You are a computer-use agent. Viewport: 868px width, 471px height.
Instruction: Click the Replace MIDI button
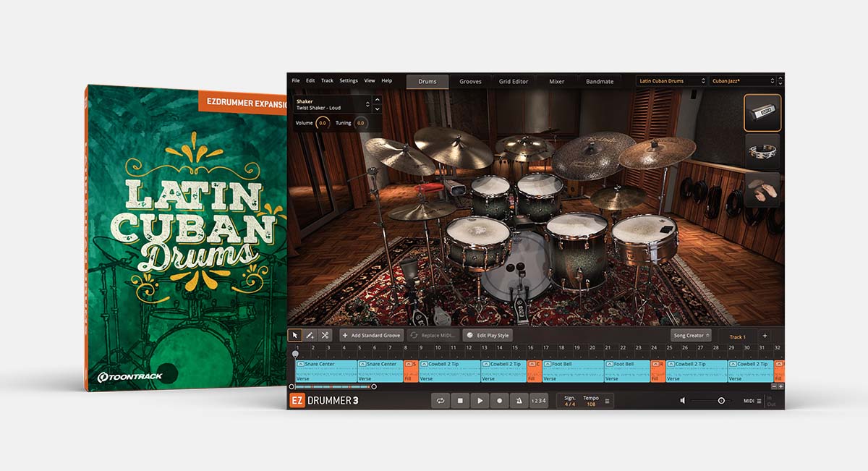tap(433, 336)
